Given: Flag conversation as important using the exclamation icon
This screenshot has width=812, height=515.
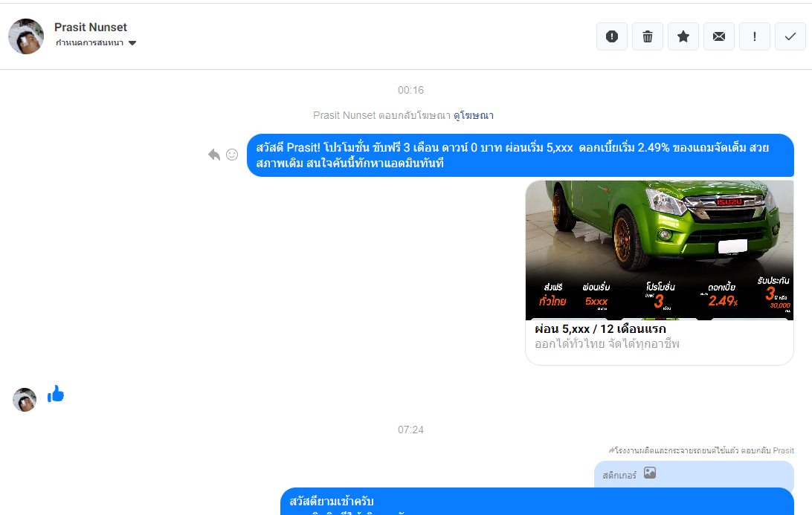Looking at the screenshot, I should tap(755, 36).
